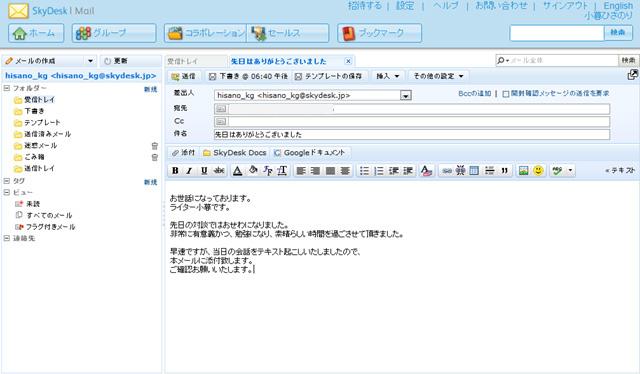Insert a table into the message
This screenshot has height=374, width=640.
(x=474, y=171)
